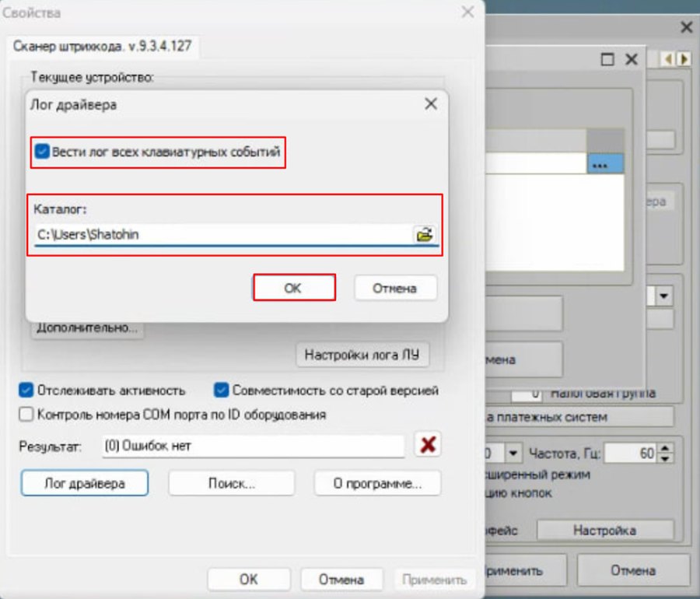Click the Настройка button in the background window

(x=604, y=531)
